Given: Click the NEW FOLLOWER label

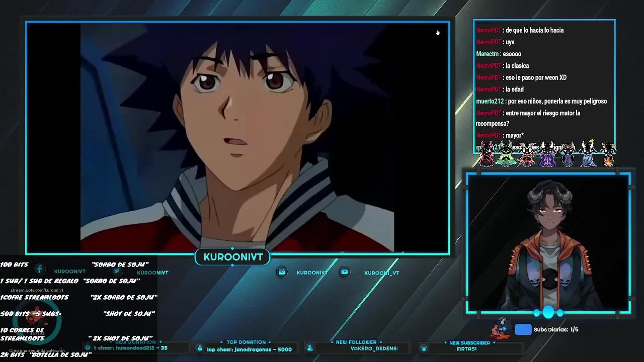Looking at the screenshot, I should 356,342.
